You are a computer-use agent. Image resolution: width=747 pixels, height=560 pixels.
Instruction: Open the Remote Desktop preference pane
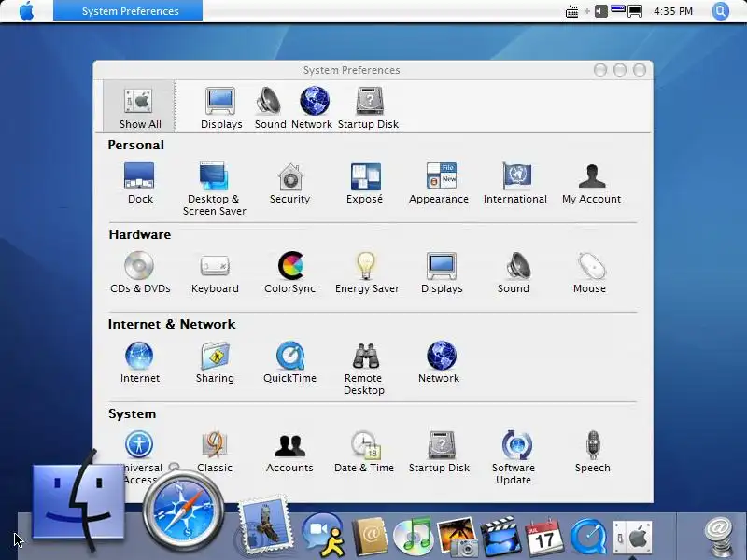[x=364, y=368]
